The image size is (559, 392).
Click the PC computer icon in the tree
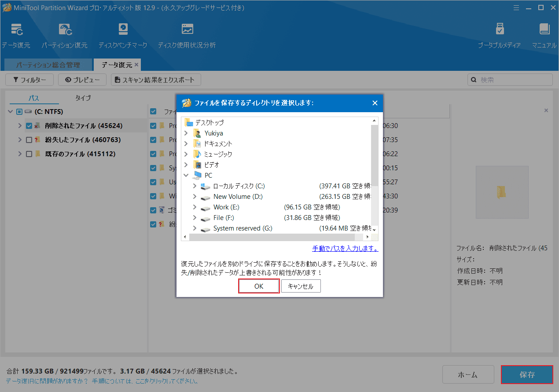coord(197,176)
